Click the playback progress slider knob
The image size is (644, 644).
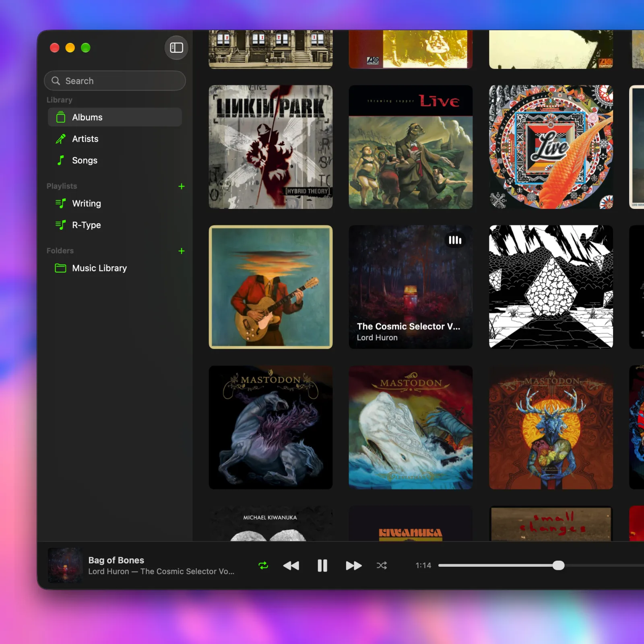(x=558, y=565)
